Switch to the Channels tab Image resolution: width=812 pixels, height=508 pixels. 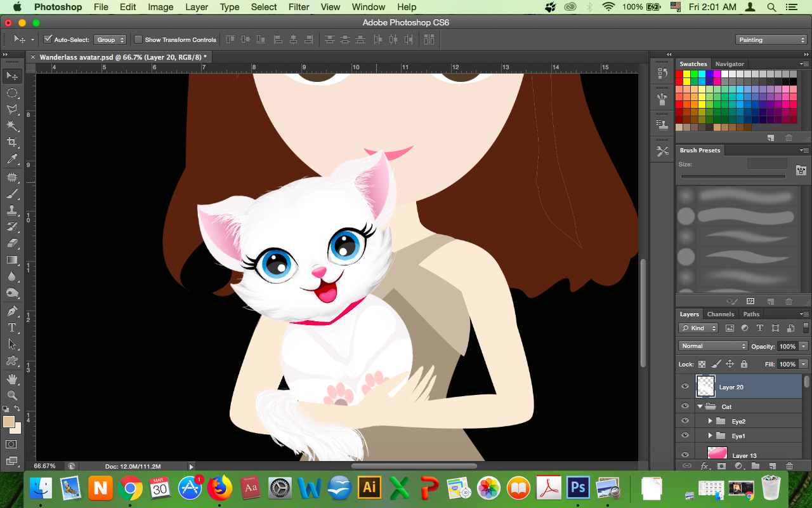(x=721, y=314)
